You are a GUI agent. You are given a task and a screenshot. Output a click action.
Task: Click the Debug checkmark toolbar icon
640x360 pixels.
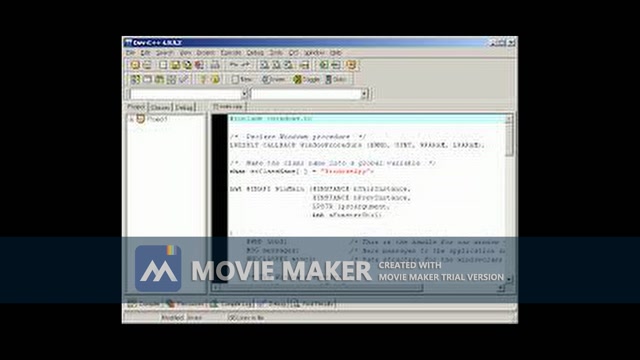click(184, 80)
